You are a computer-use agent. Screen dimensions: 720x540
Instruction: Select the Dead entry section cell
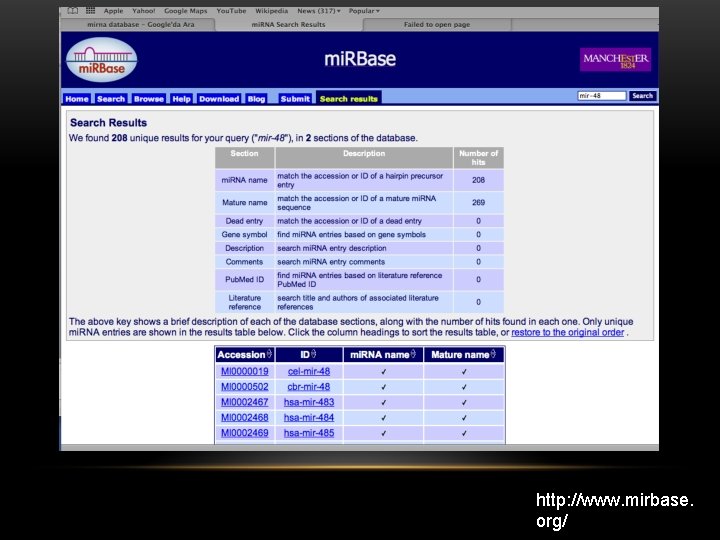click(x=244, y=221)
